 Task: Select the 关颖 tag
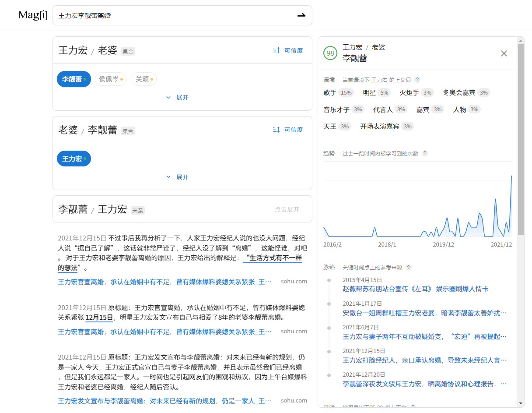(144, 79)
